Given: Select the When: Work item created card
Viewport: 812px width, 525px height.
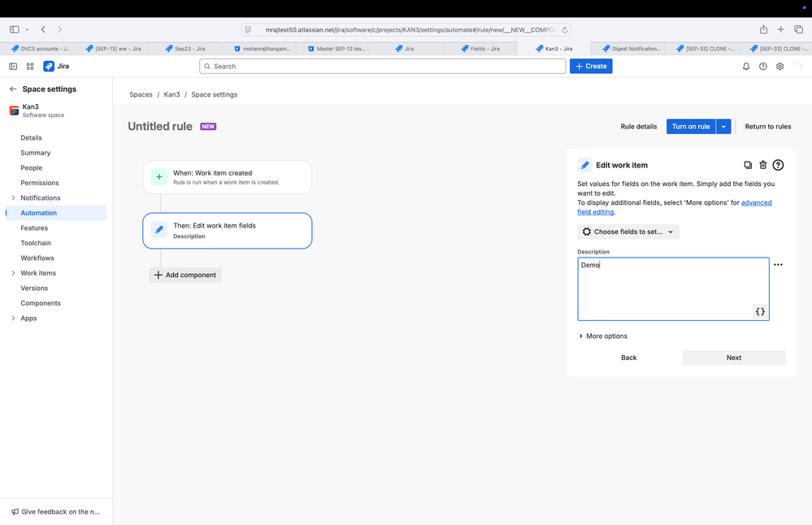Looking at the screenshot, I should click(228, 177).
